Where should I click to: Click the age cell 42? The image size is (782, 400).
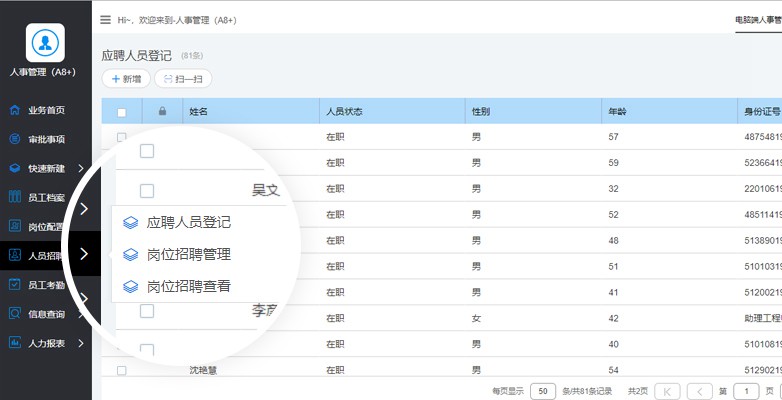[613, 318]
